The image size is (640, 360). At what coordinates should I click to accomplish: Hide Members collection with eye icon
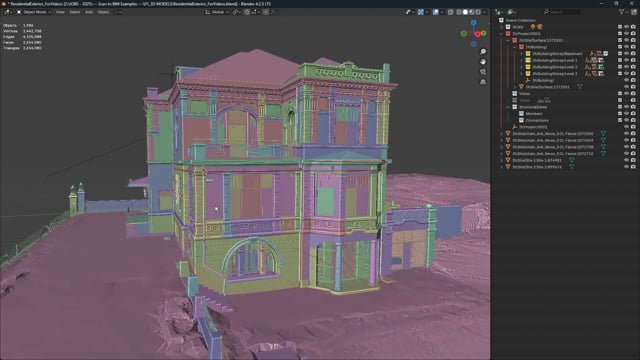coord(627,113)
